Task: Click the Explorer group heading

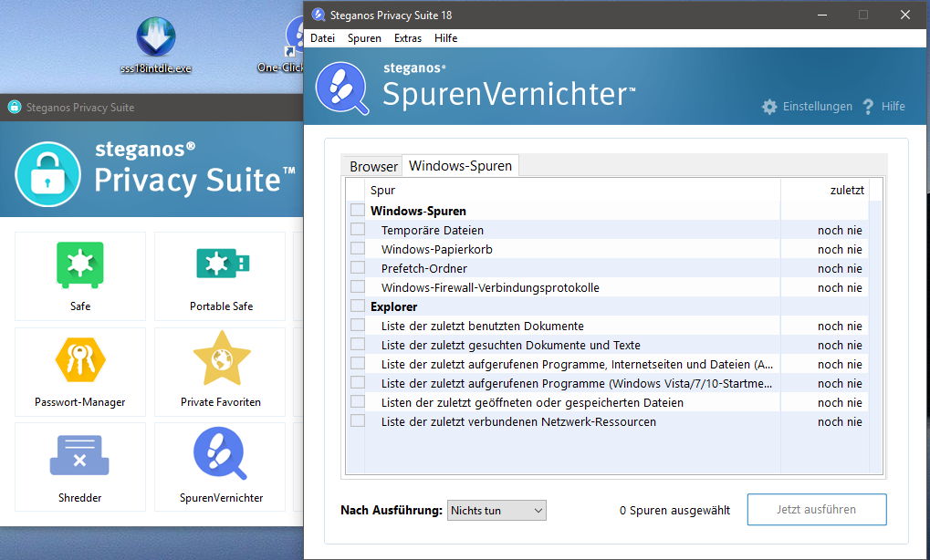Action: (x=394, y=307)
